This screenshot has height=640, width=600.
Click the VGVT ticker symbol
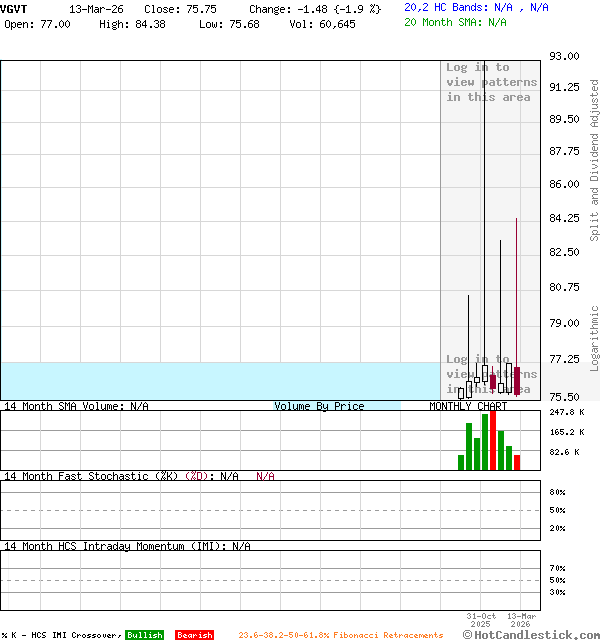(14, 8)
